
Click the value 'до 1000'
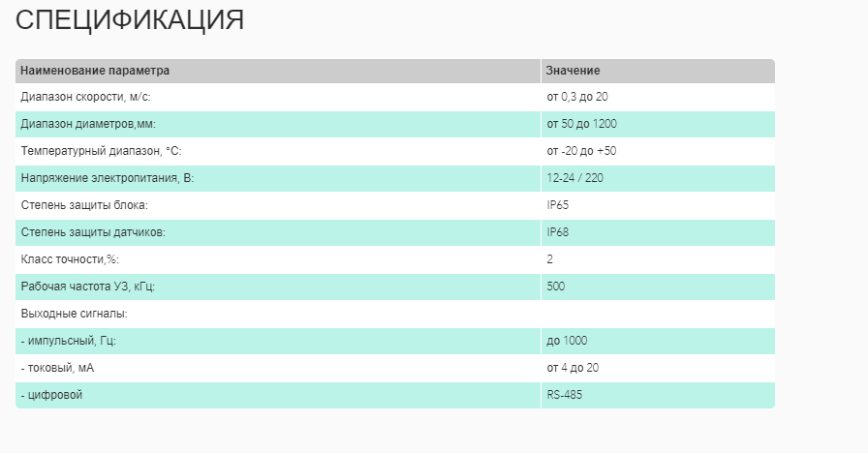pyautogui.click(x=567, y=341)
